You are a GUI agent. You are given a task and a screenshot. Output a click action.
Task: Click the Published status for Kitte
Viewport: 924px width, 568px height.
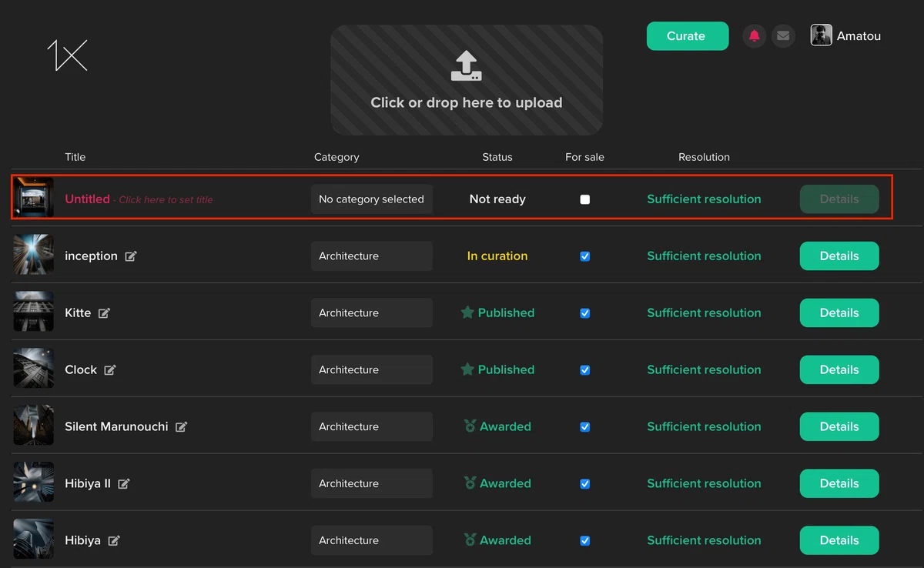[x=497, y=313]
